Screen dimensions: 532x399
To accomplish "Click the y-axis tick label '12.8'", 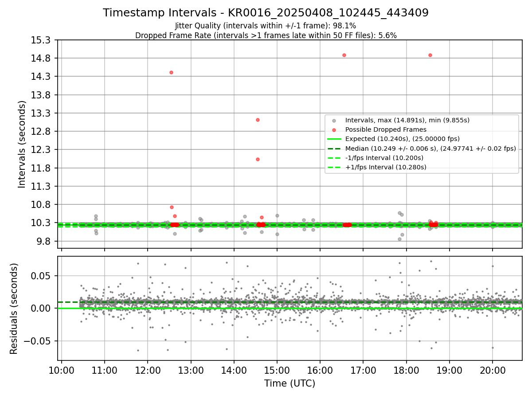I will pos(42,131).
